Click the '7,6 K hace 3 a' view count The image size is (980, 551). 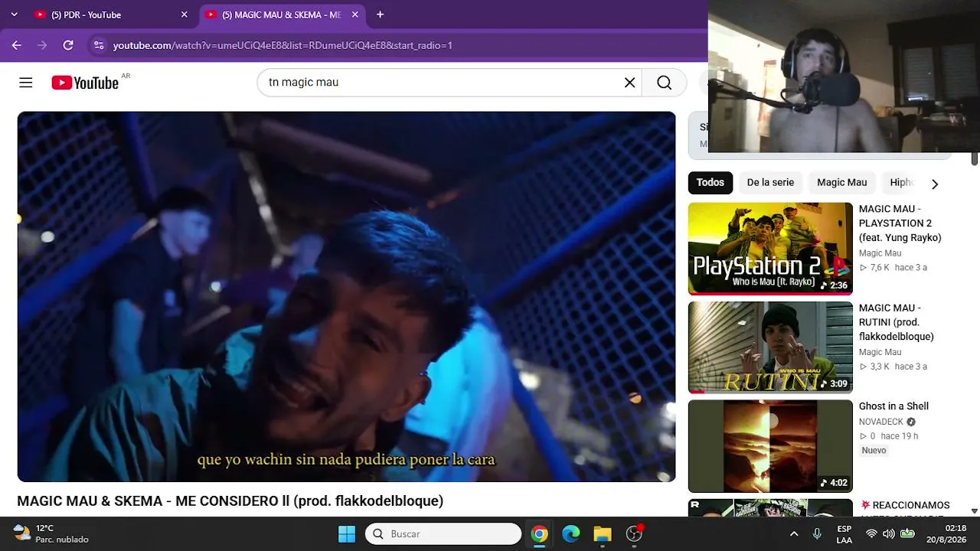(x=893, y=268)
